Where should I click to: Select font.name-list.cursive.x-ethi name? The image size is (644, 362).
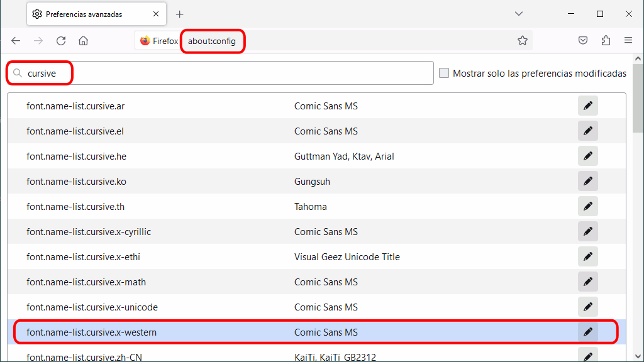click(x=84, y=256)
